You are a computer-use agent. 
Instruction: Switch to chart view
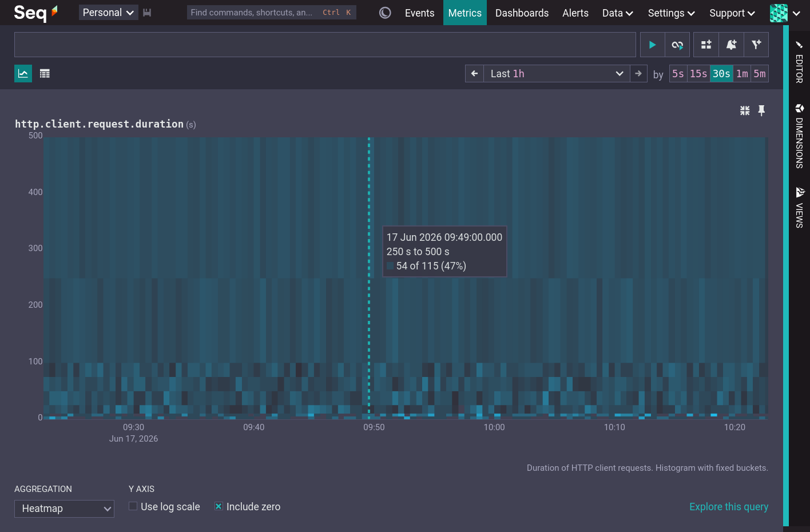click(x=23, y=73)
